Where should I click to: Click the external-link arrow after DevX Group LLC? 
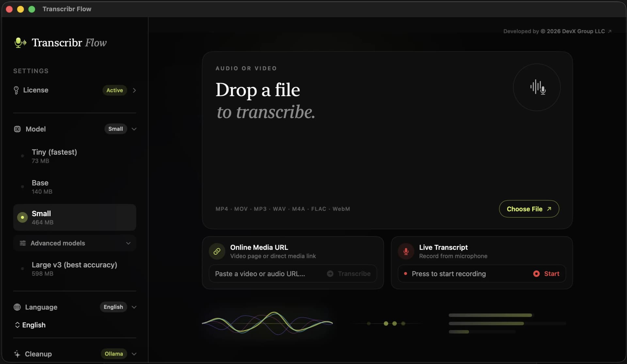pyautogui.click(x=609, y=31)
